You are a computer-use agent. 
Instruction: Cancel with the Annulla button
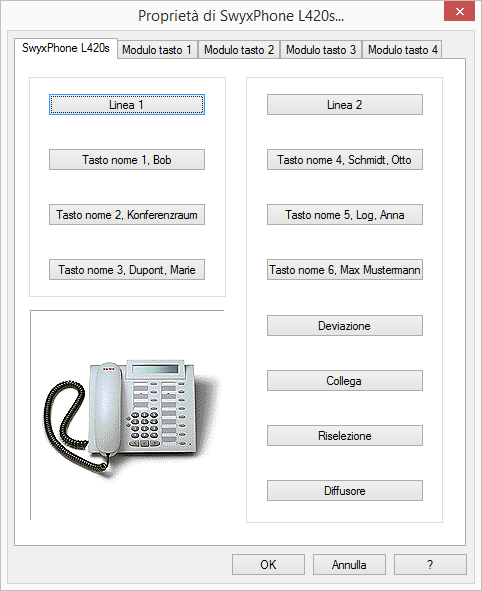pyautogui.click(x=349, y=564)
